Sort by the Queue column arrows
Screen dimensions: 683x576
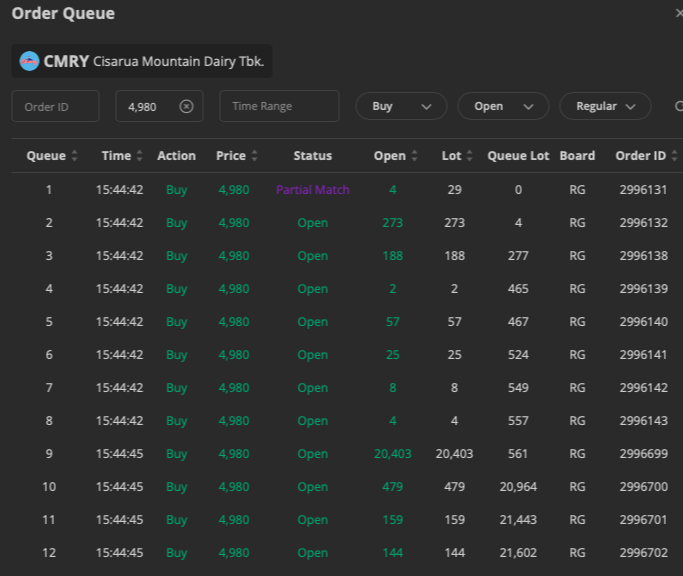[x=74, y=156]
